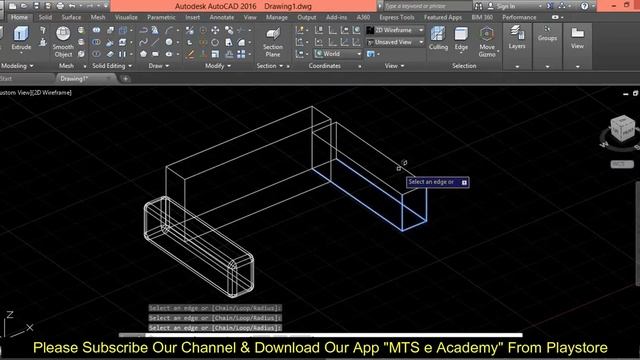The width and height of the screenshot is (640, 360).
Task: Click the Smooth Less mesh icon
Action: coord(82,42)
